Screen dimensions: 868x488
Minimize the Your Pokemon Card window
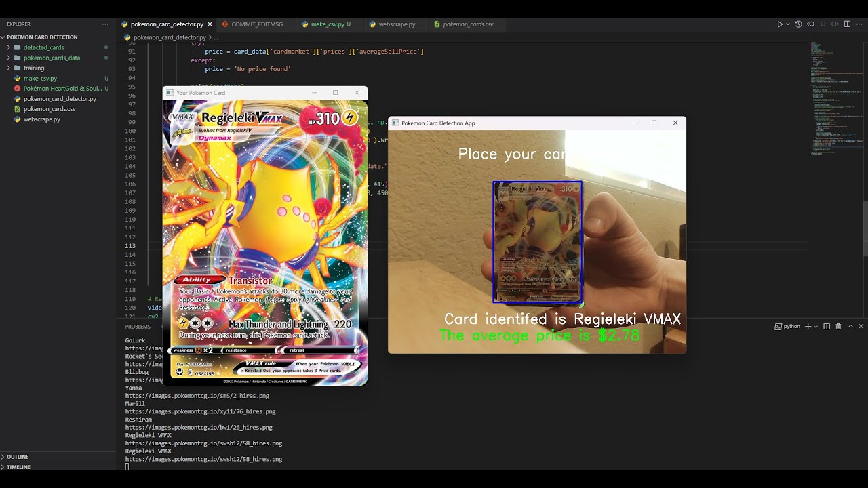pos(314,93)
